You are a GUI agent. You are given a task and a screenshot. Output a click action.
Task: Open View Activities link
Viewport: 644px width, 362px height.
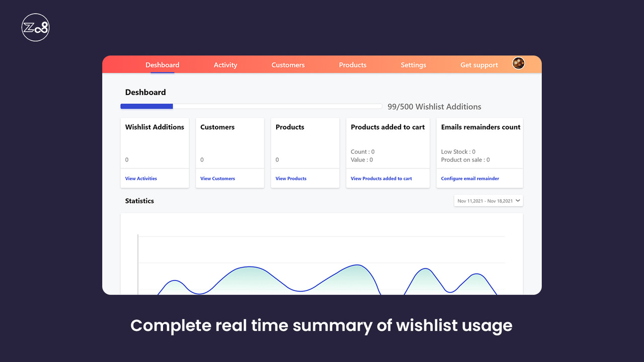pyautogui.click(x=140, y=178)
